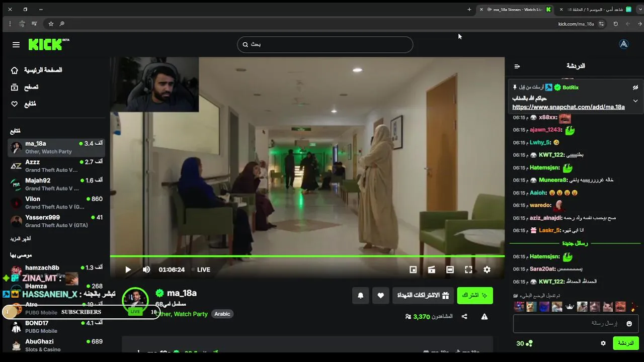The width and height of the screenshot is (644, 362).
Task: Expand Show more followed channels
Action: 20,239
